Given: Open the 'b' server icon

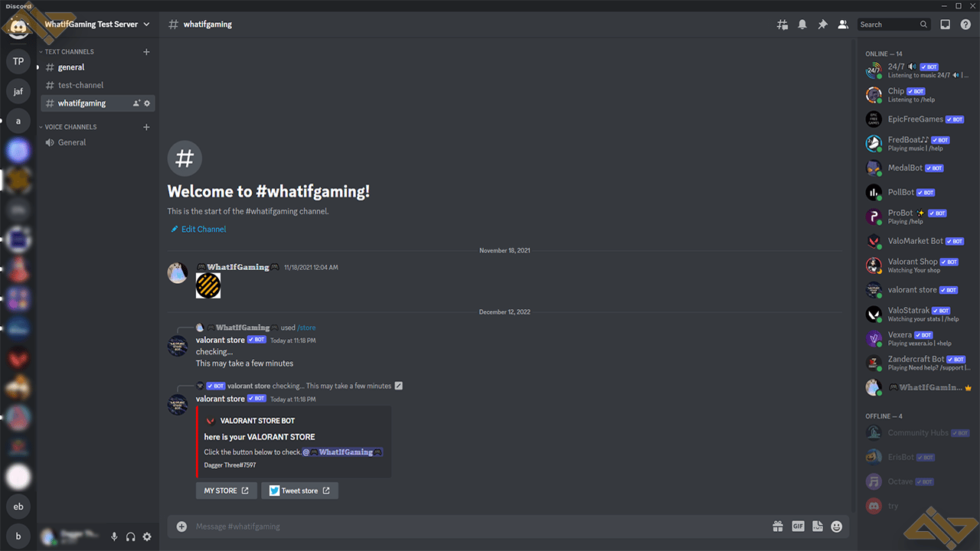Looking at the screenshot, I should (18, 536).
